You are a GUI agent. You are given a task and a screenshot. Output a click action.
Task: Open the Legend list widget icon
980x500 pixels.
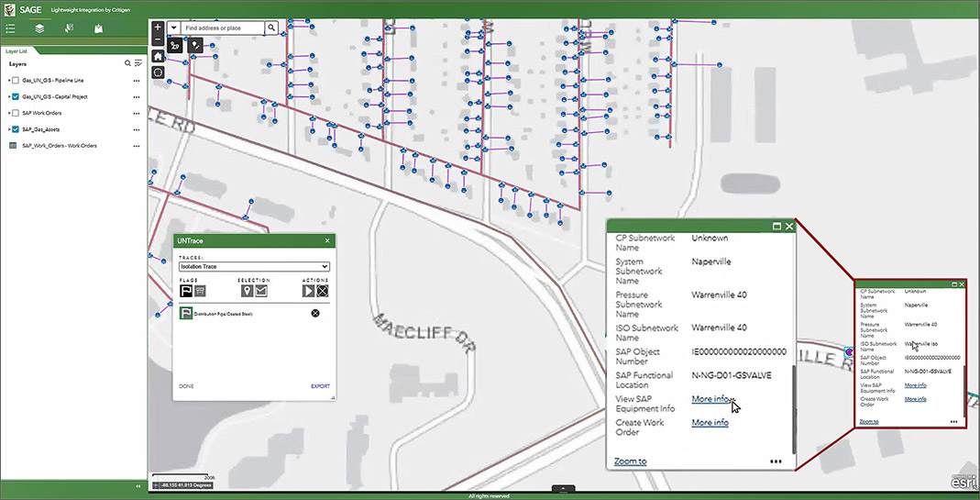click(x=11, y=28)
